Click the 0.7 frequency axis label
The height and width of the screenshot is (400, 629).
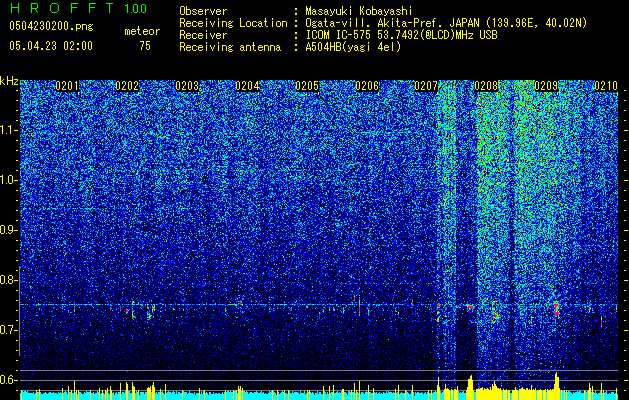click(x=8, y=330)
